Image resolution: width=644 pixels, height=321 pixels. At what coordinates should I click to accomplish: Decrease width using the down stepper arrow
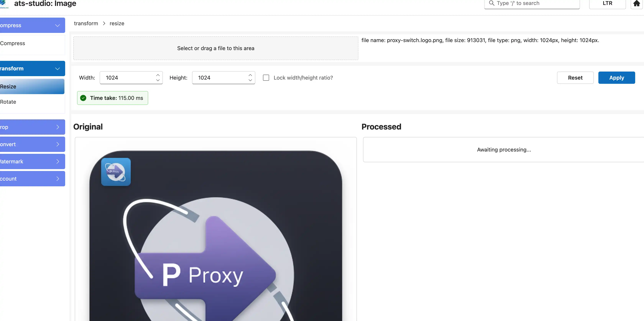click(158, 80)
